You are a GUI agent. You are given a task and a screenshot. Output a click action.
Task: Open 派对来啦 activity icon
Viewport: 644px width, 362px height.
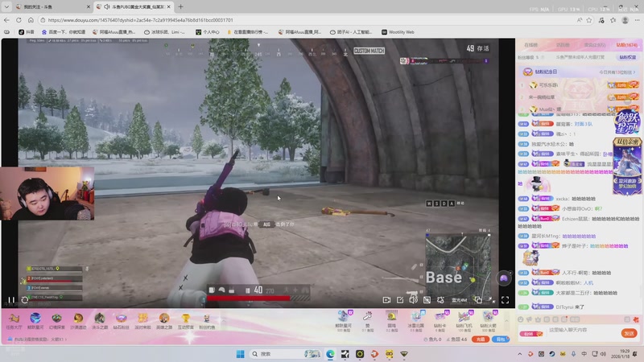(x=142, y=321)
